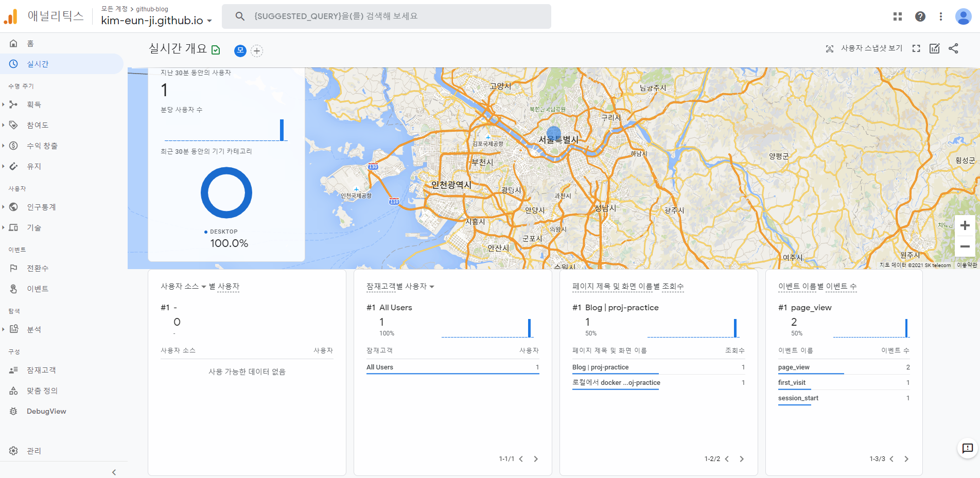Zoom out on the map

pyautogui.click(x=965, y=246)
